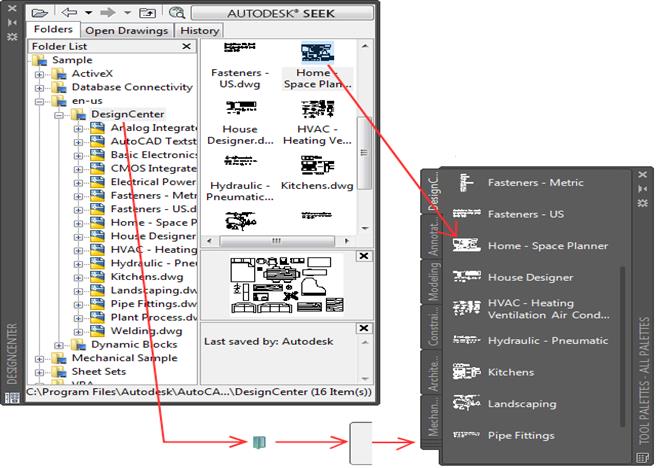The image size is (656, 468).
Task: Expand the Dynamic Blocks folder node
Action: 59,345
